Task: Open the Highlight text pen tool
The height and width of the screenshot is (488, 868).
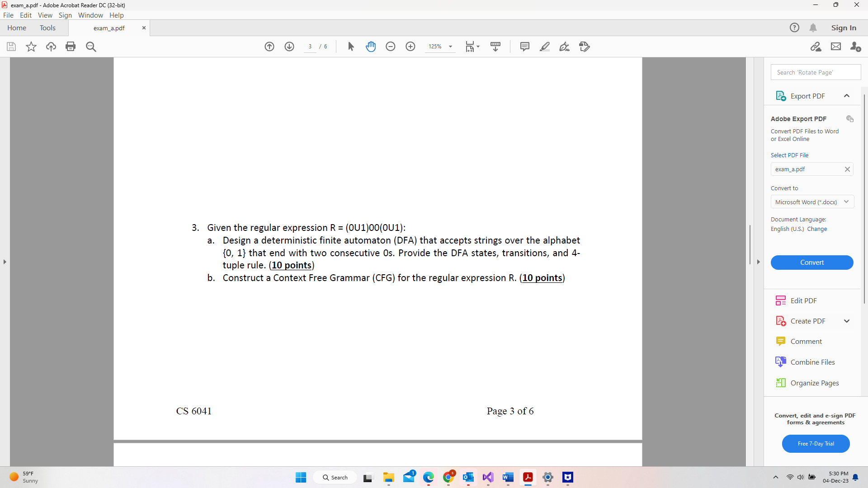Action: click(x=545, y=47)
